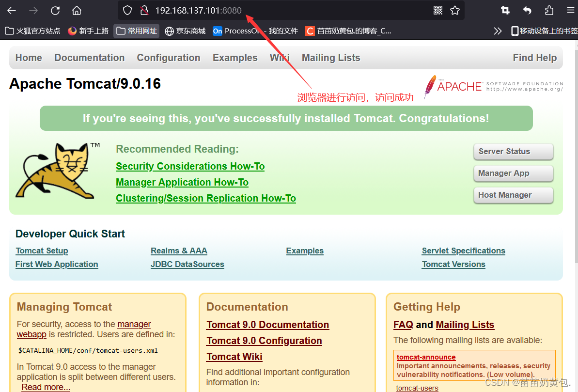Click the browser forward arrow
Screen dimensions: 578x392
coord(33,10)
